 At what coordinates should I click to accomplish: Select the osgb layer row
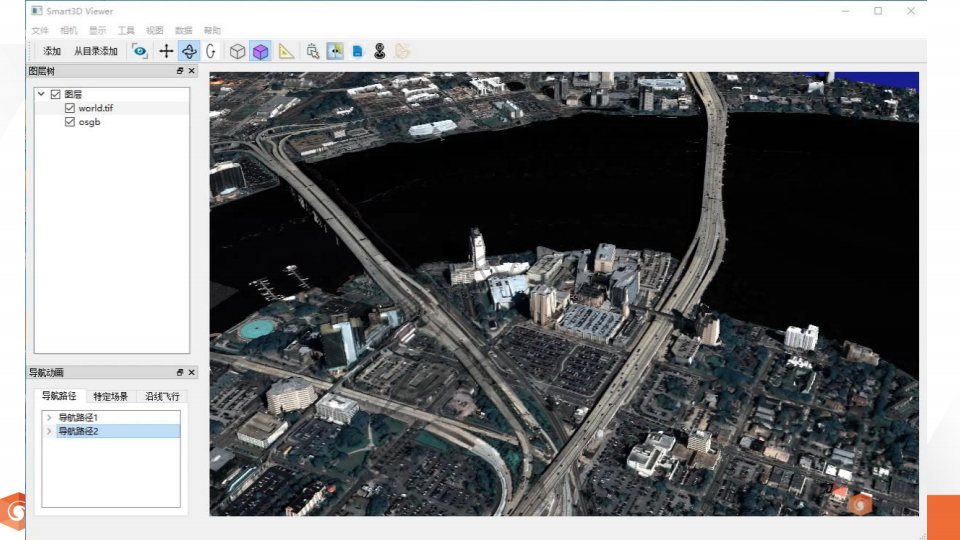(112, 122)
